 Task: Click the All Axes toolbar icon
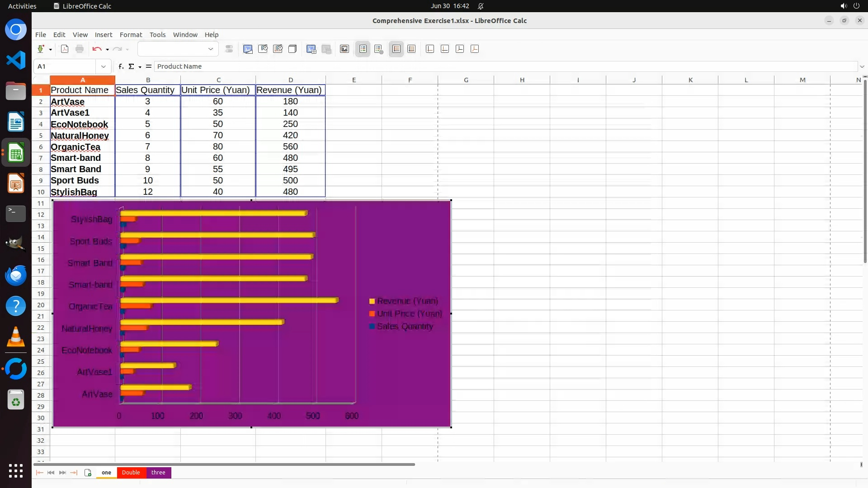(475, 49)
